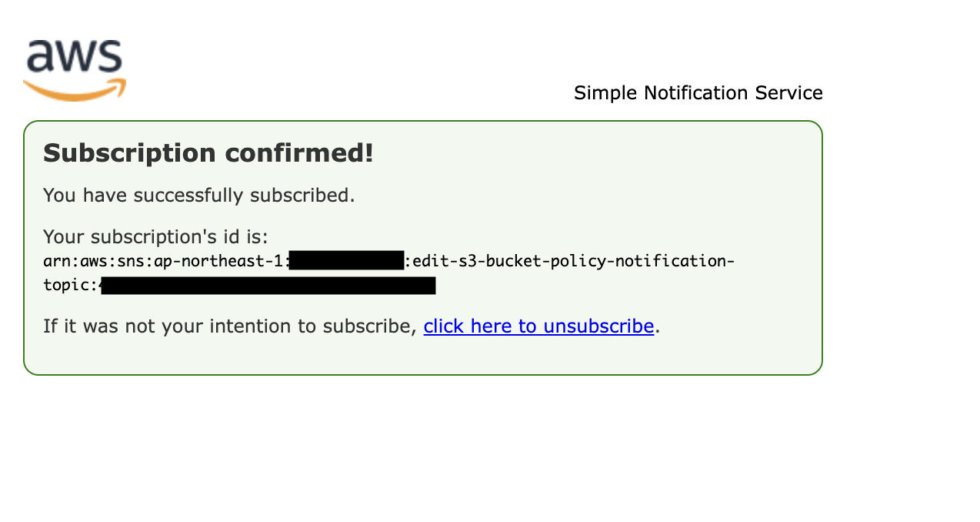
Task: Click the redacted account ID block
Action: (x=347, y=261)
